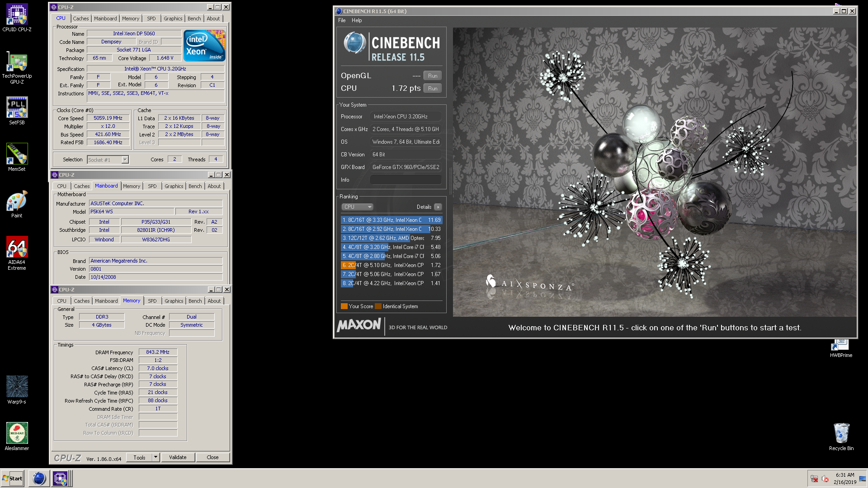Open About tab in Memory CPU-Z window

coord(214,301)
